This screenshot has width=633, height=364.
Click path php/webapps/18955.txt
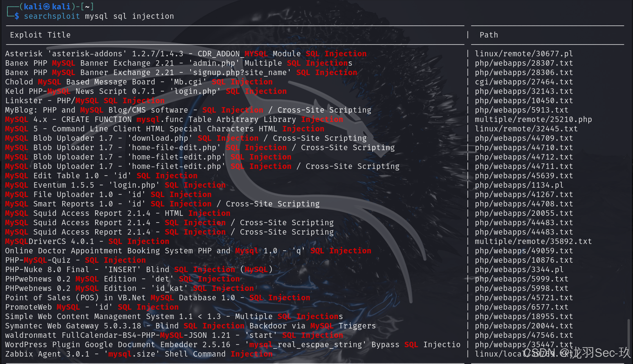pyautogui.click(x=524, y=316)
